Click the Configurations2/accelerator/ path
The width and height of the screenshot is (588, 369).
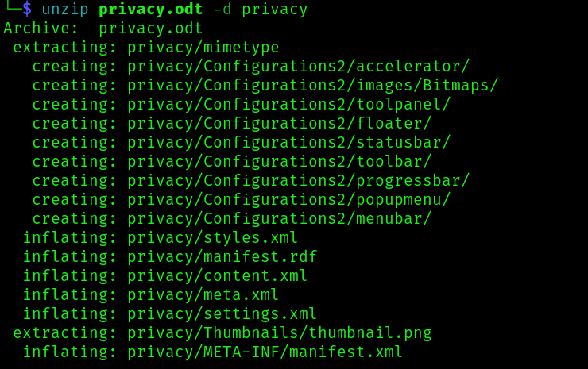298,67
